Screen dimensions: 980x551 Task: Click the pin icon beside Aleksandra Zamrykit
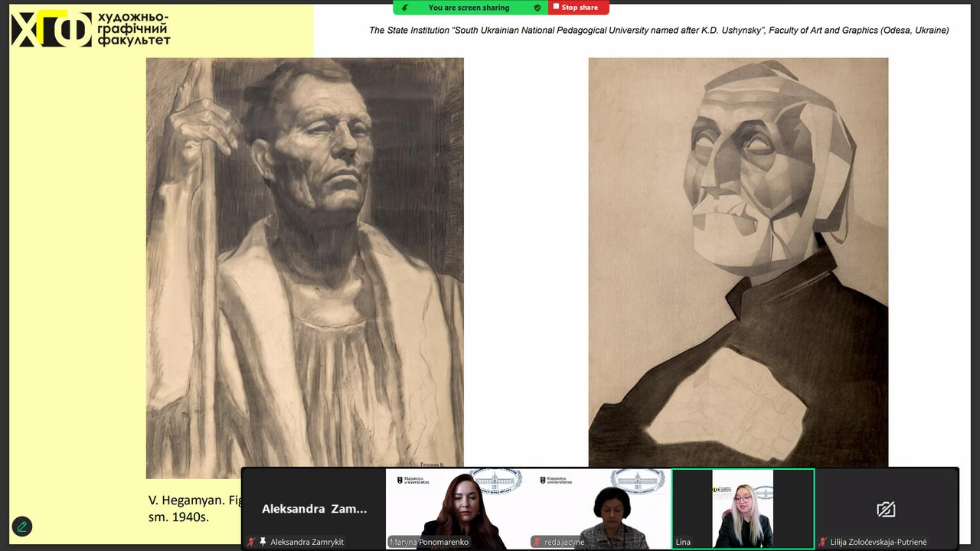click(x=263, y=542)
